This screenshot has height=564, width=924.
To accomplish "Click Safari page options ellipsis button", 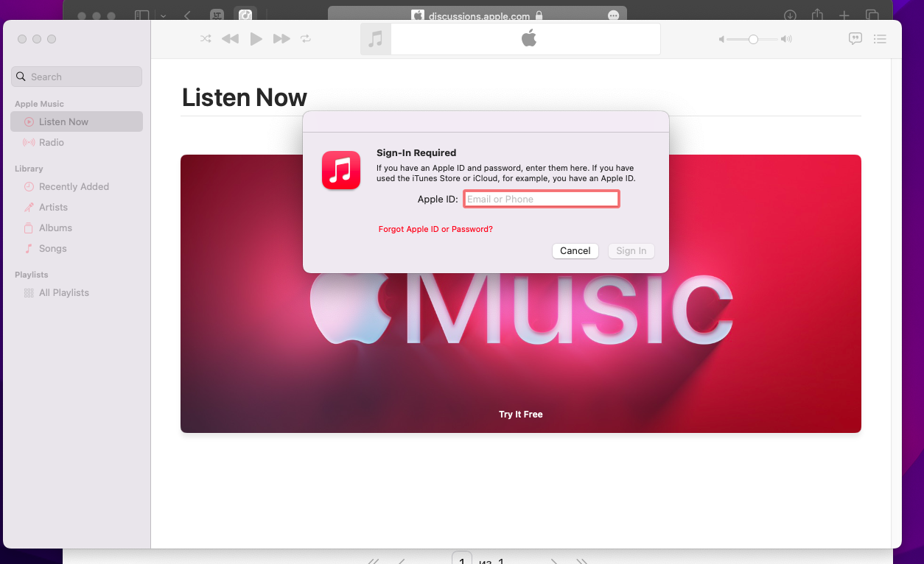I will pyautogui.click(x=613, y=15).
